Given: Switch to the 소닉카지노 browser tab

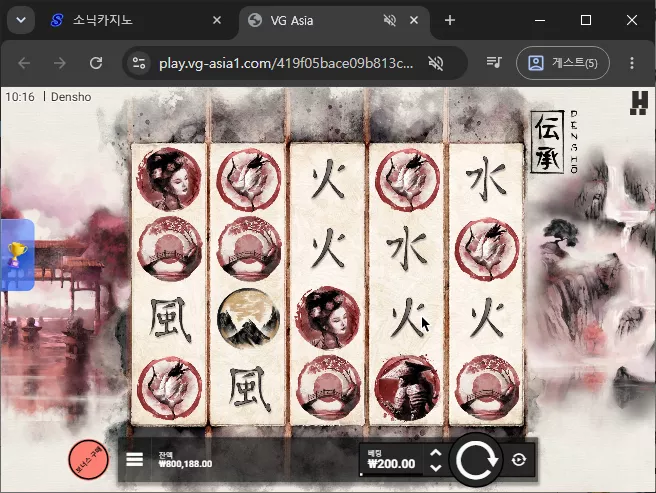Looking at the screenshot, I should (132, 21).
